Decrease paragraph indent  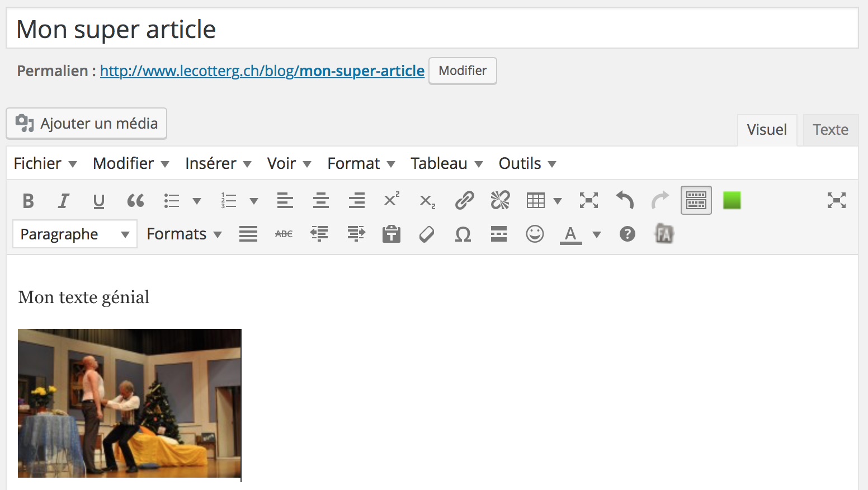tap(320, 234)
